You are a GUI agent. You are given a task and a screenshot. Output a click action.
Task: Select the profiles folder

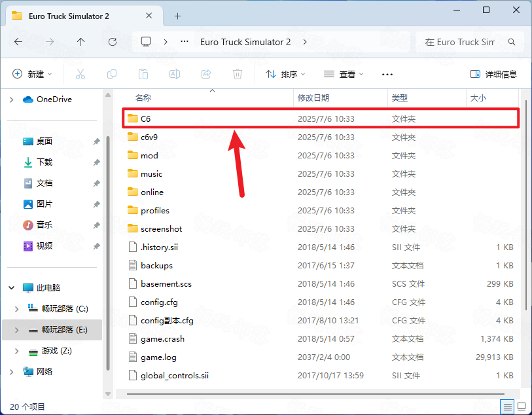321,210
